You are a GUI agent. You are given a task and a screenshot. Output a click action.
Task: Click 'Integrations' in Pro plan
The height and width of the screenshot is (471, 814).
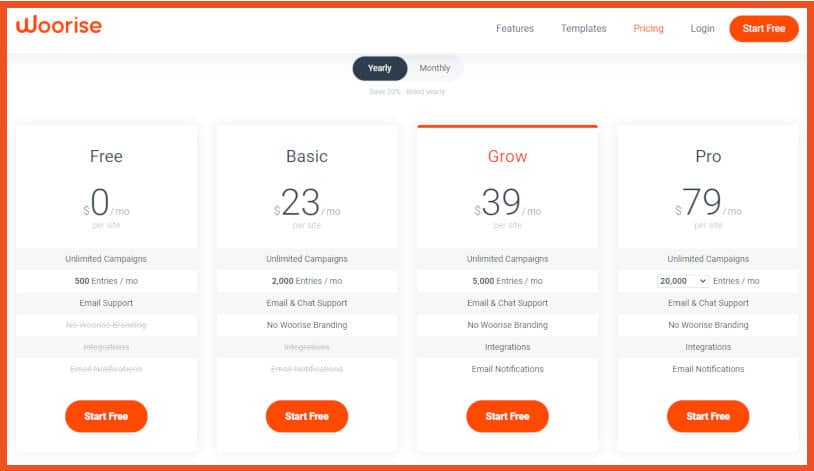708,347
